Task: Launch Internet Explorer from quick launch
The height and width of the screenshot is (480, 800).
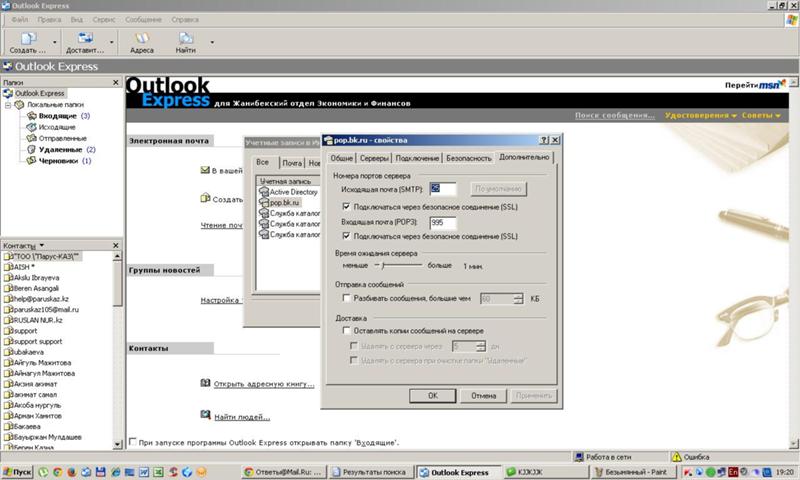Action: 115,472
